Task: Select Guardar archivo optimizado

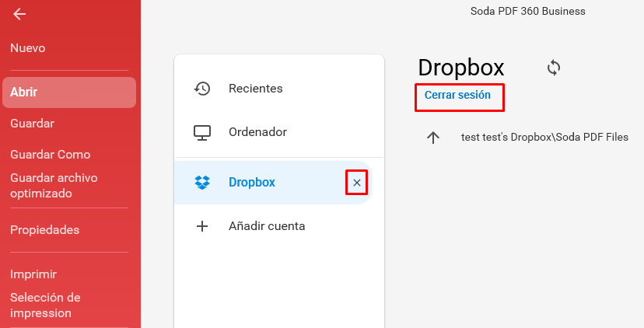Action: (x=54, y=186)
